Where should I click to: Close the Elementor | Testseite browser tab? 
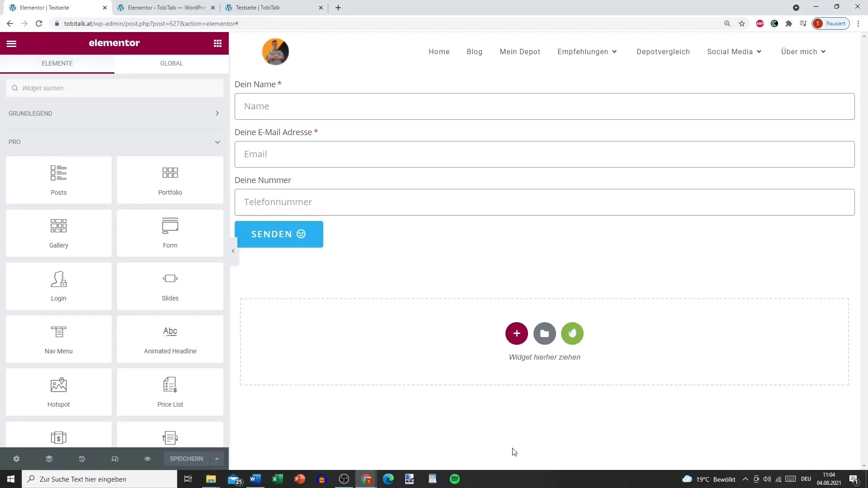coord(104,8)
